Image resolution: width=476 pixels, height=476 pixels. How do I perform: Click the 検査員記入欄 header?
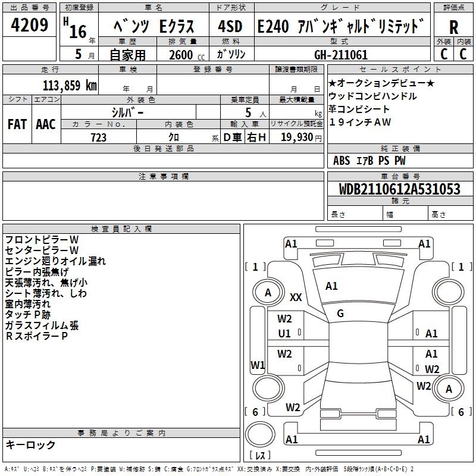point(121,229)
